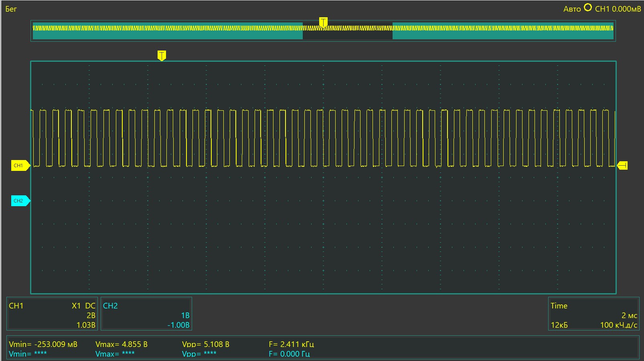Click the 2 мс timebase value

point(629,315)
